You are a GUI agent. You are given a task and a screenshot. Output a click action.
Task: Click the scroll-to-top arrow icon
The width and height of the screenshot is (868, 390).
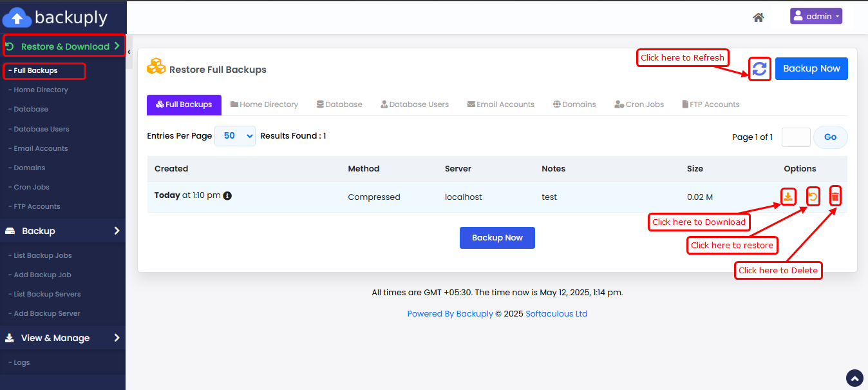(x=854, y=378)
